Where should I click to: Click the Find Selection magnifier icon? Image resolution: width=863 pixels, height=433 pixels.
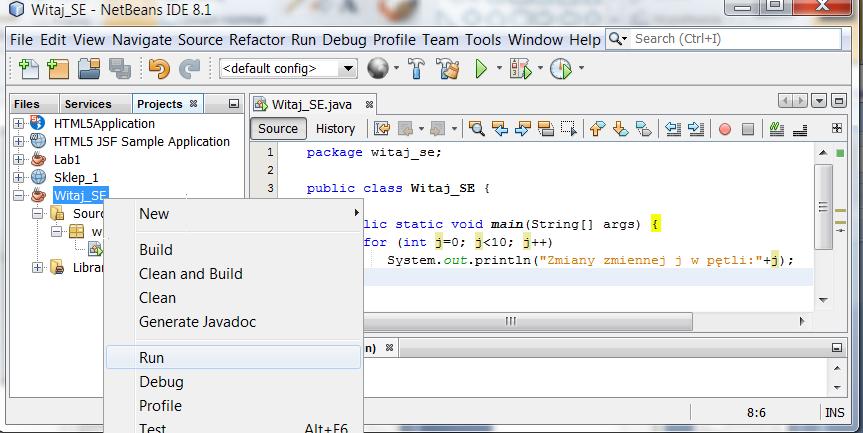[477, 129]
